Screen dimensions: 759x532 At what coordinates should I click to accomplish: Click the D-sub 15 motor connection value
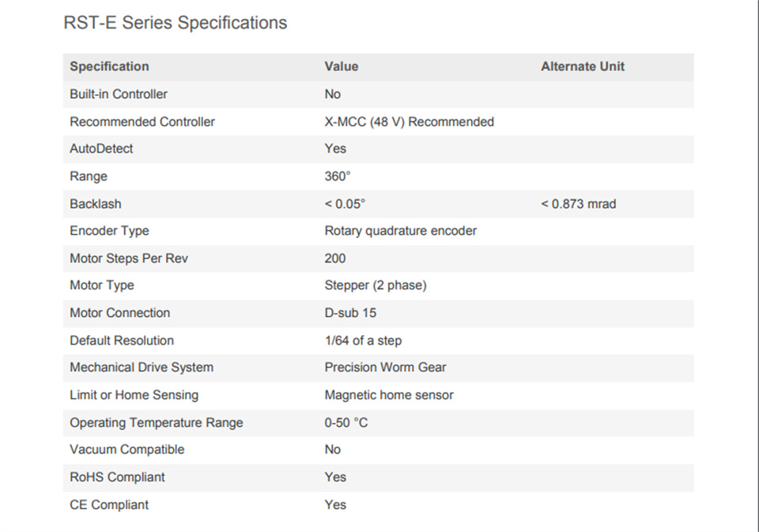click(350, 313)
